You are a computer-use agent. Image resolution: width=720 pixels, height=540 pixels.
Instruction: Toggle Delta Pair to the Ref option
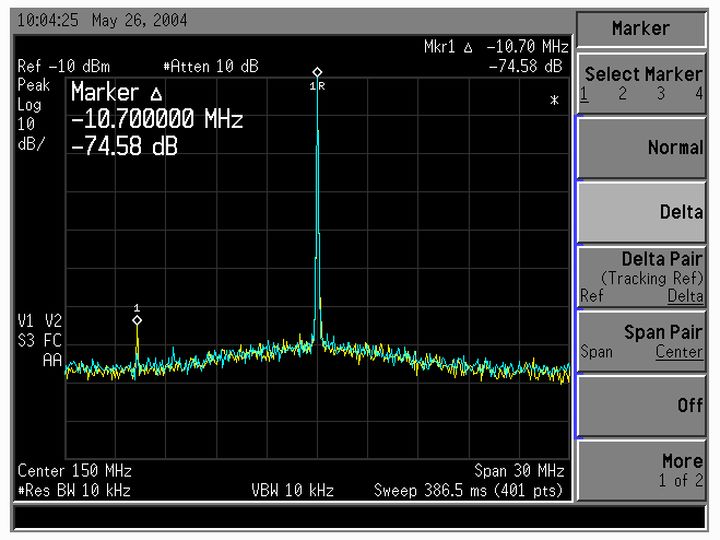click(x=591, y=296)
